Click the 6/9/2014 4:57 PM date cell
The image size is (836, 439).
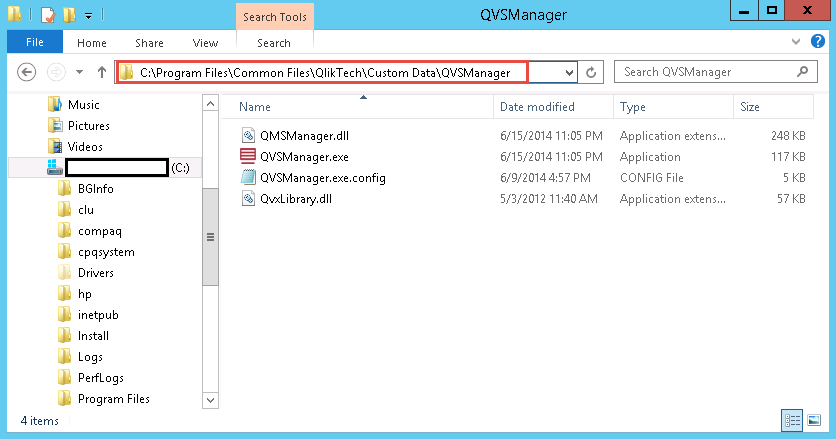(x=545, y=178)
